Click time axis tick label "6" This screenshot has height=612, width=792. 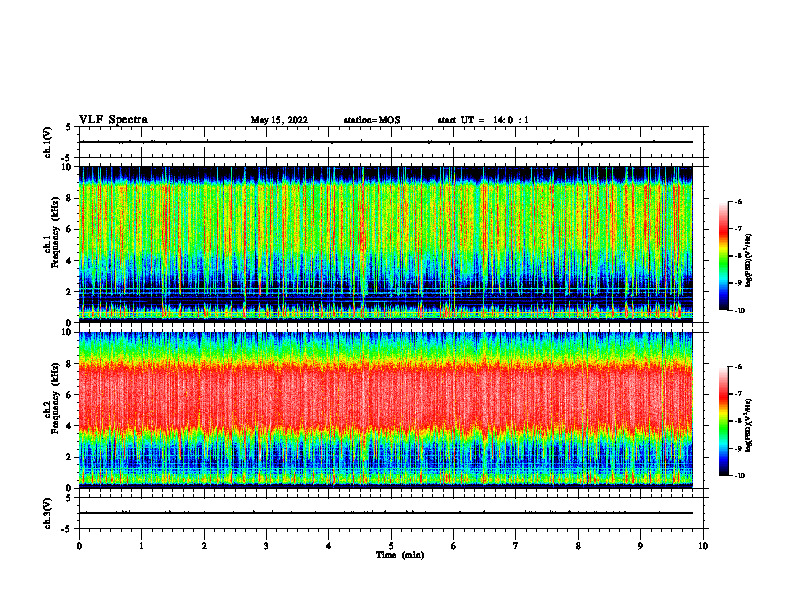coord(454,546)
